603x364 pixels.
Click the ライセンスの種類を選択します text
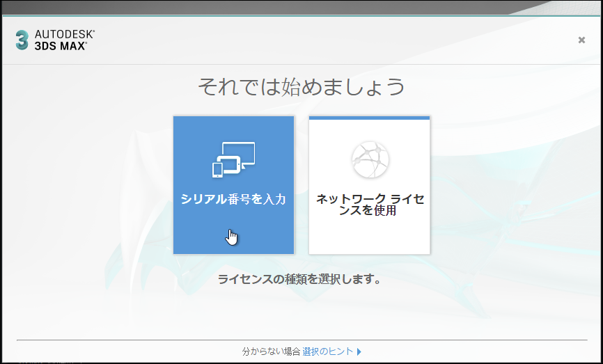299,280
